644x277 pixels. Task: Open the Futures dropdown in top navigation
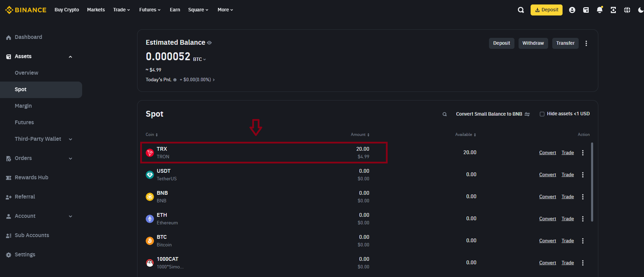click(150, 10)
